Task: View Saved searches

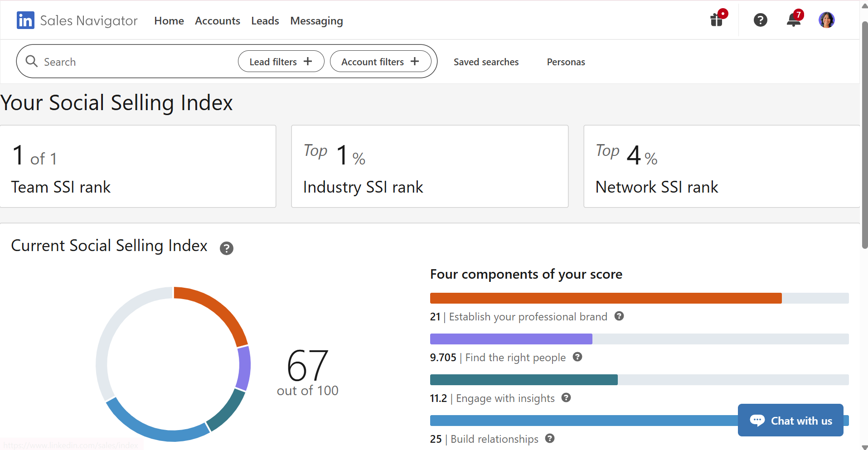Action: point(486,62)
